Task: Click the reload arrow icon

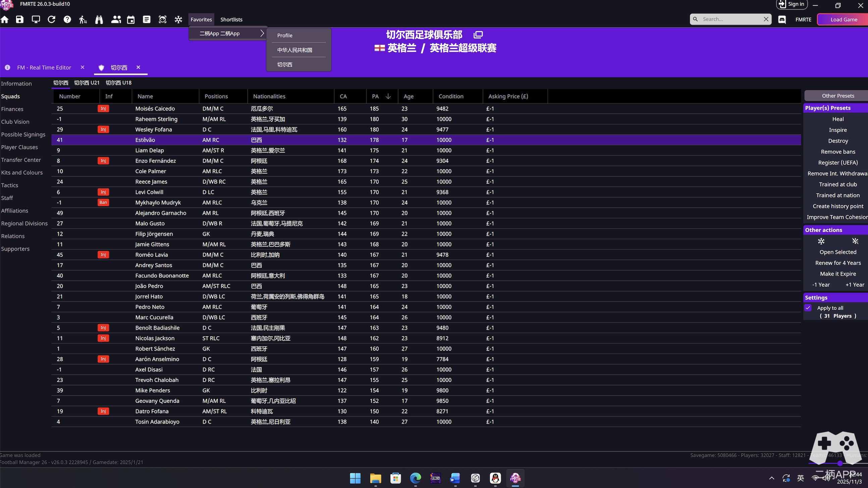Action: coord(52,19)
